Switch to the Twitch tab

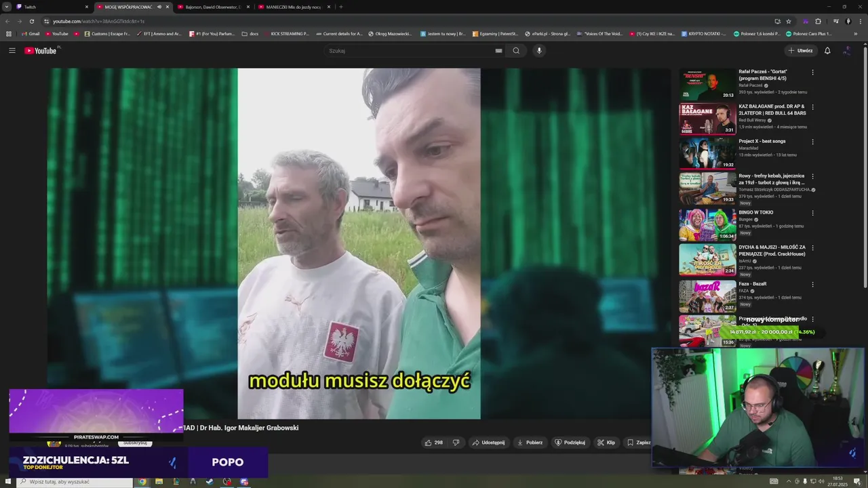[x=51, y=7]
